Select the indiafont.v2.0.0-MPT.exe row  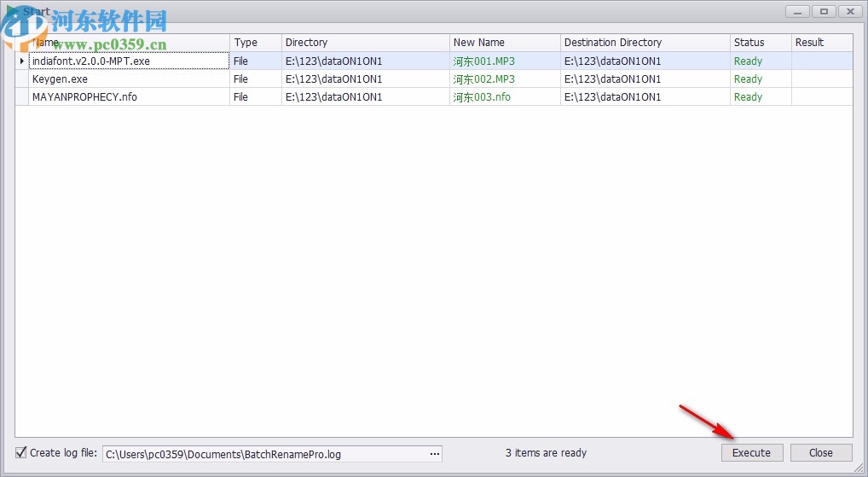tap(434, 61)
